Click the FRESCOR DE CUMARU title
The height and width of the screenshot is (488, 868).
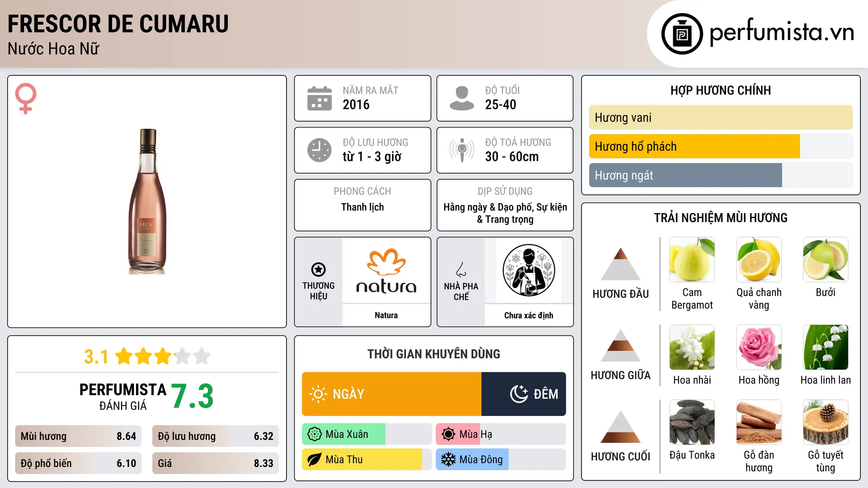coord(118,24)
